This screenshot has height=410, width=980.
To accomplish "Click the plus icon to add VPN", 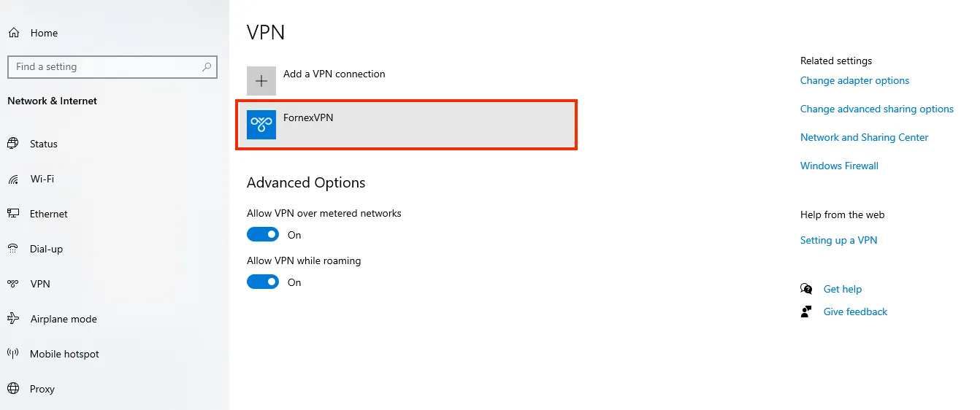I will point(261,81).
